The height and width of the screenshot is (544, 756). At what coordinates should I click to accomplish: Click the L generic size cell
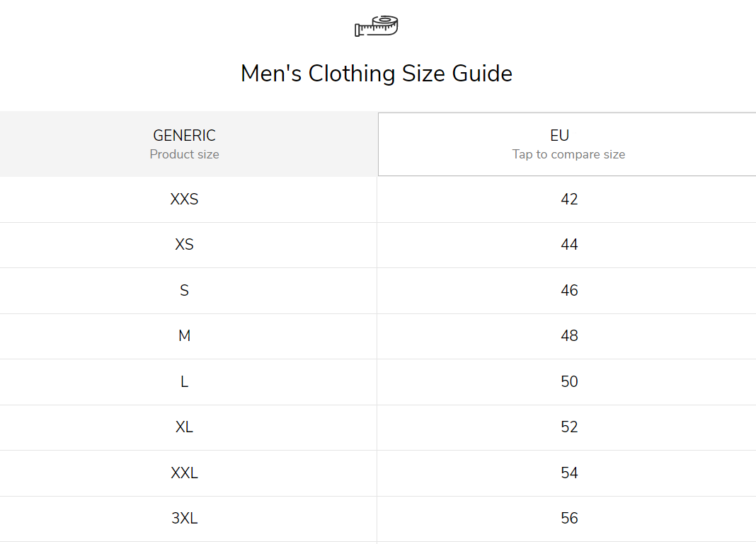click(185, 382)
